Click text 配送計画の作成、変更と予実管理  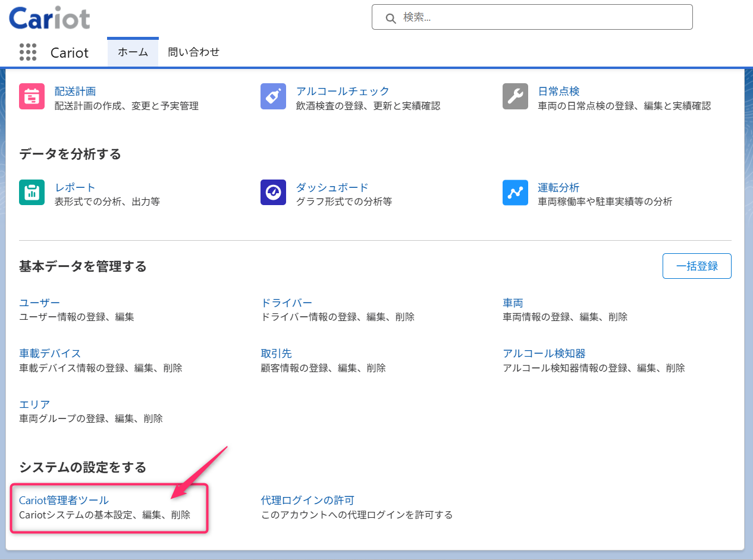coord(127,106)
